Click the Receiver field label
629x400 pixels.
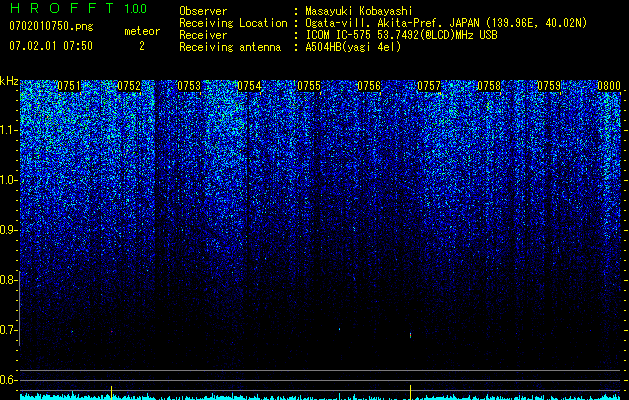(x=203, y=35)
